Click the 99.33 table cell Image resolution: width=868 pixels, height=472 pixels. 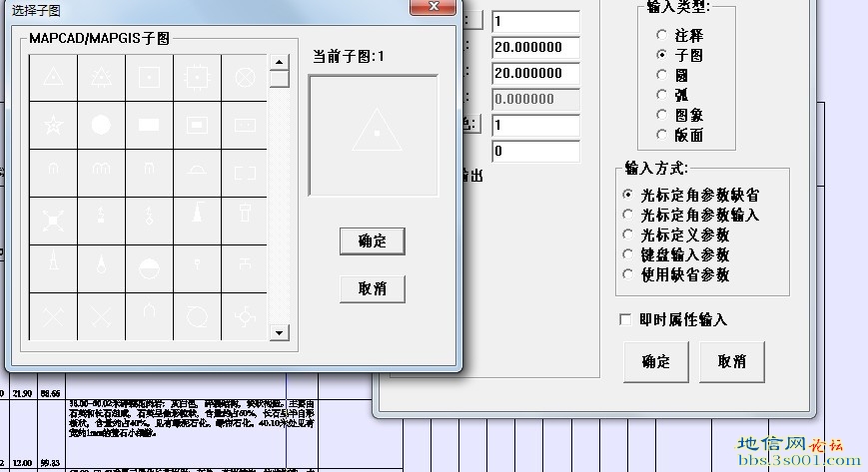(x=50, y=463)
